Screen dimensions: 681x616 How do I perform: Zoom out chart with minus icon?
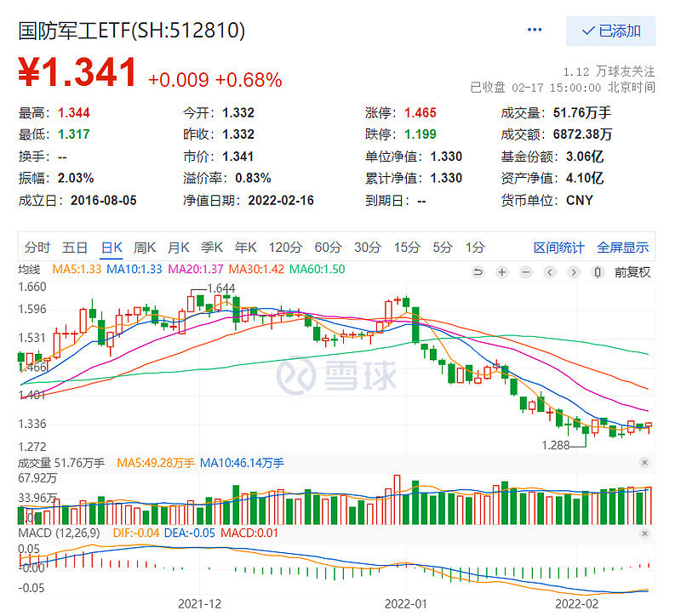[x=526, y=272]
